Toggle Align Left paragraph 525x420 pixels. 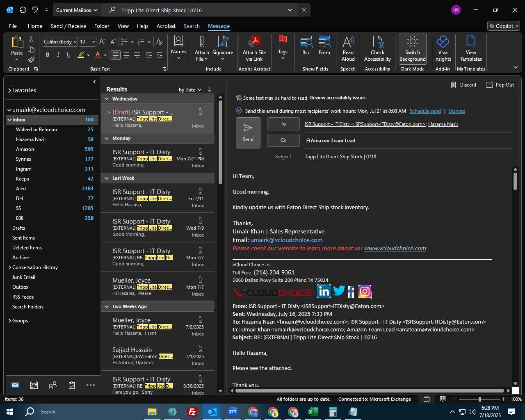(116, 55)
